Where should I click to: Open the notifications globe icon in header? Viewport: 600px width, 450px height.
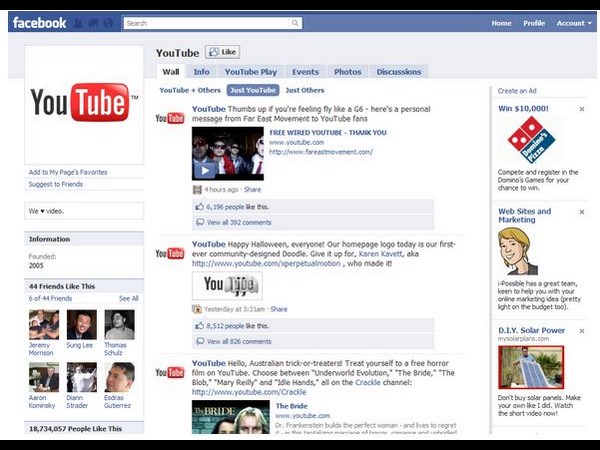[107, 23]
